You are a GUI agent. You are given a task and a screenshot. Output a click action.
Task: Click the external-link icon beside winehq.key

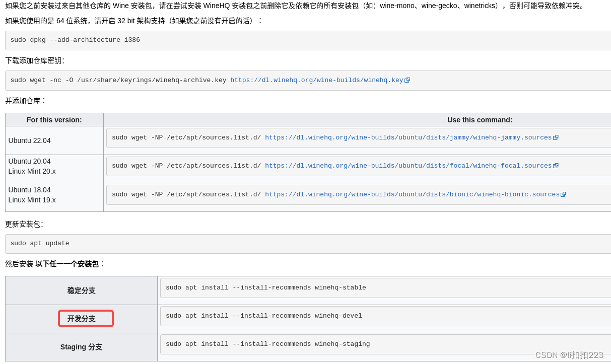pyautogui.click(x=407, y=80)
